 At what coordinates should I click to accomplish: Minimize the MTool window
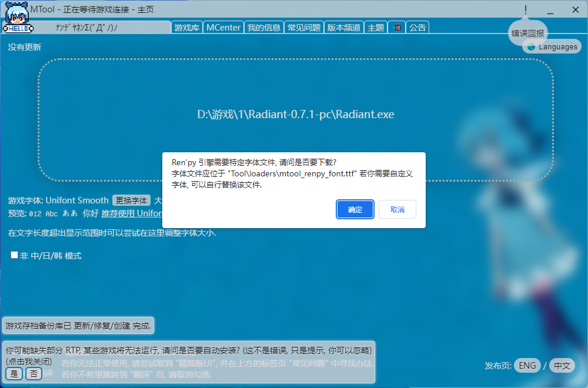(x=550, y=10)
